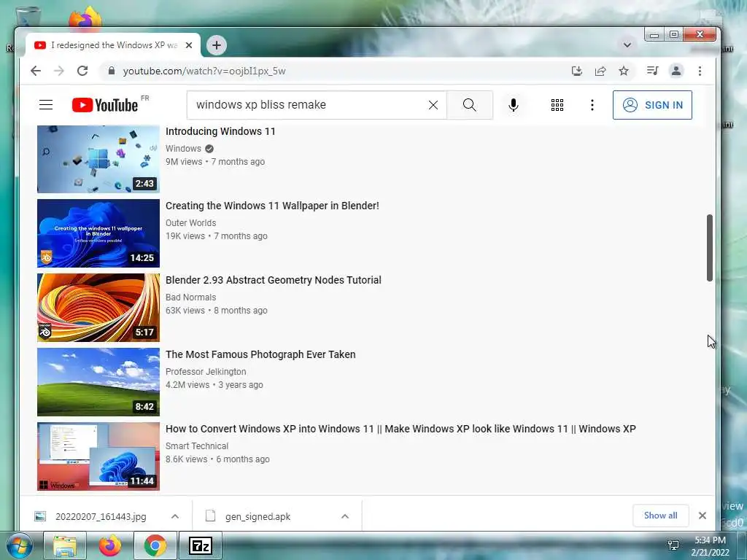Screen dimensions: 747x560
Task: Open the 'Introducing Windows 11' title link
Action: point(220,131)
